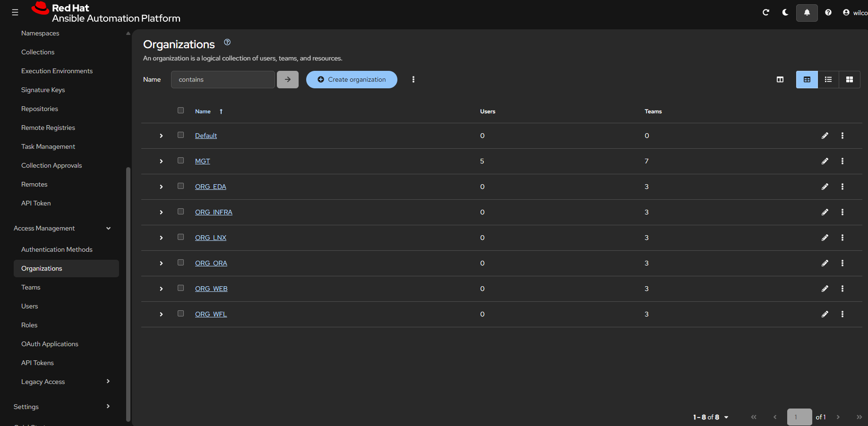
Task: Switch to card view
Action: click(x=850, y=79)
